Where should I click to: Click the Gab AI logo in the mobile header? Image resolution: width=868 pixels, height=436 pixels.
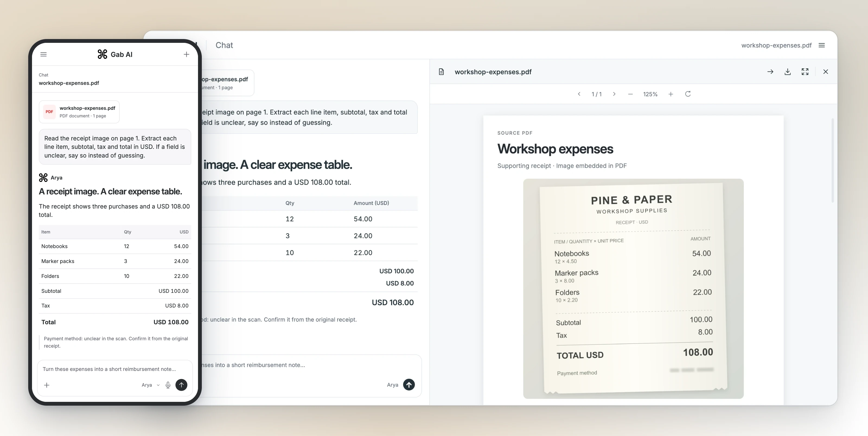point(115,54)
